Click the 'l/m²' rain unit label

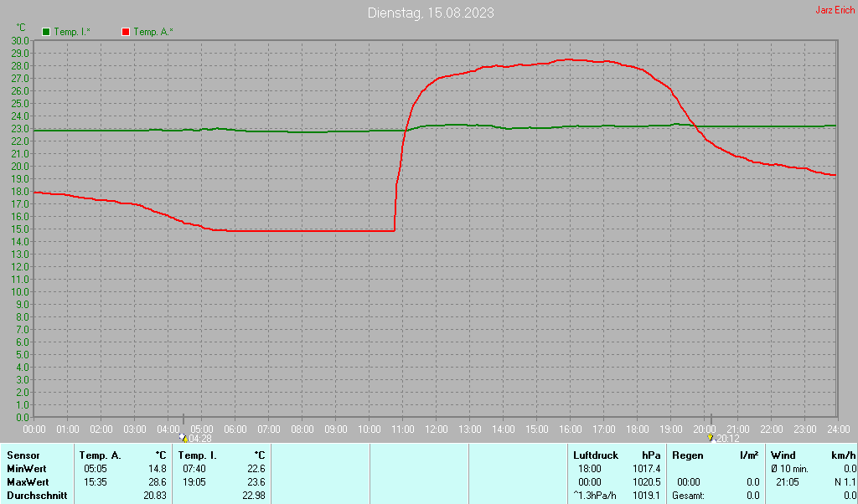pos(750,455)
